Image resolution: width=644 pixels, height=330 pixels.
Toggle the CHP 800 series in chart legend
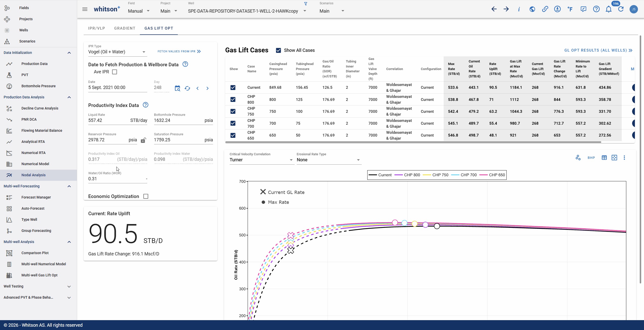click(x=407, y=175)
